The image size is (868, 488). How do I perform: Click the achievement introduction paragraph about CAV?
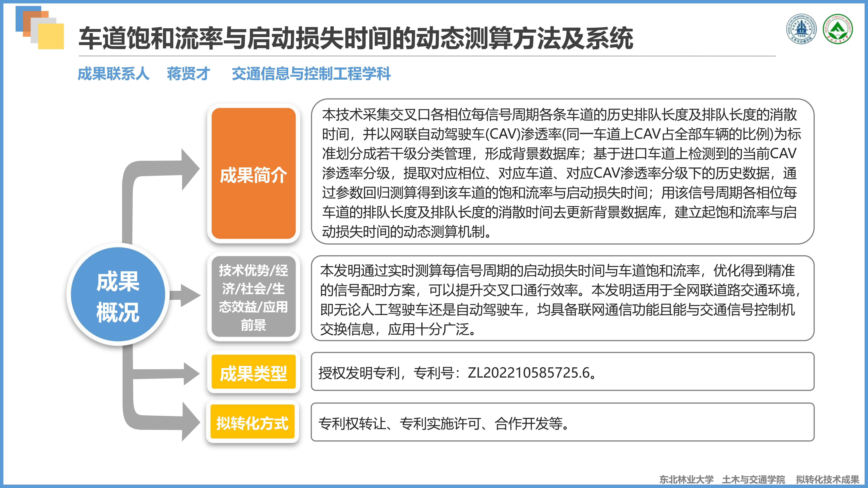click(562, 172)
